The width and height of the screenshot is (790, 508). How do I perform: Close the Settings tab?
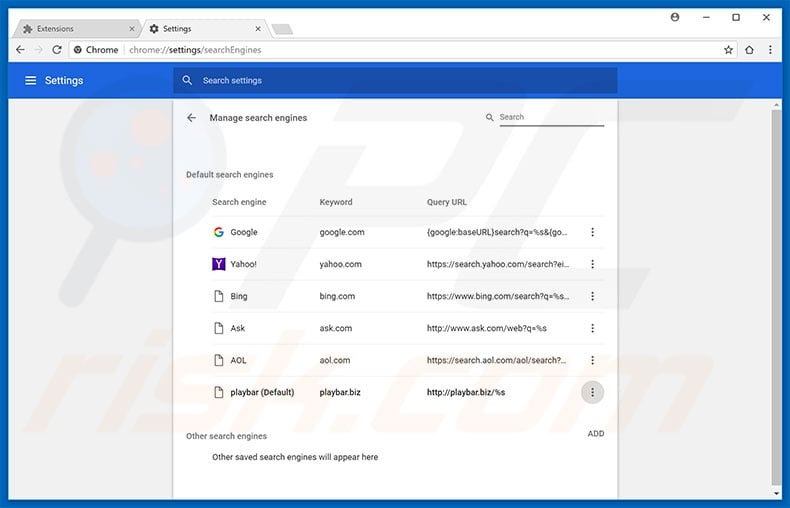tap(258, 29)
